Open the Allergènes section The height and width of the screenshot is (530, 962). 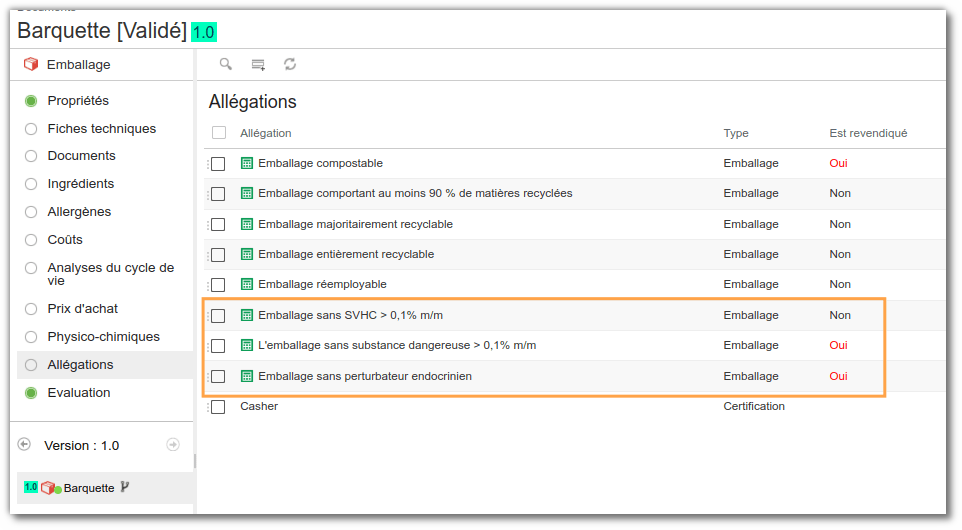(x=79, y=212)
